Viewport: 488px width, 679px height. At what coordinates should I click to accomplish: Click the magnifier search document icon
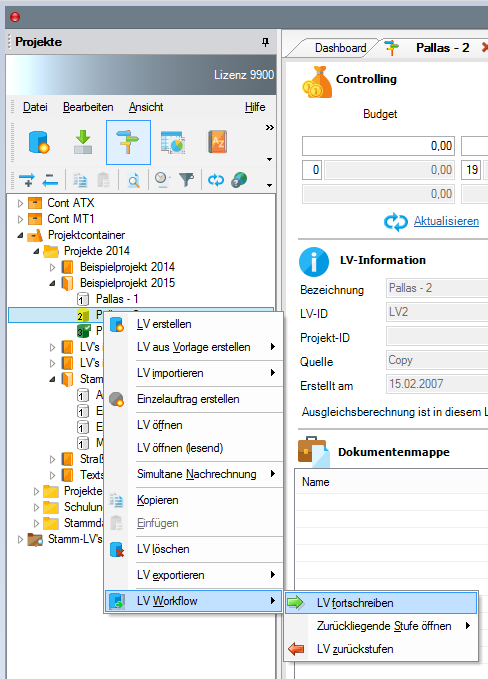coord(133,180)
